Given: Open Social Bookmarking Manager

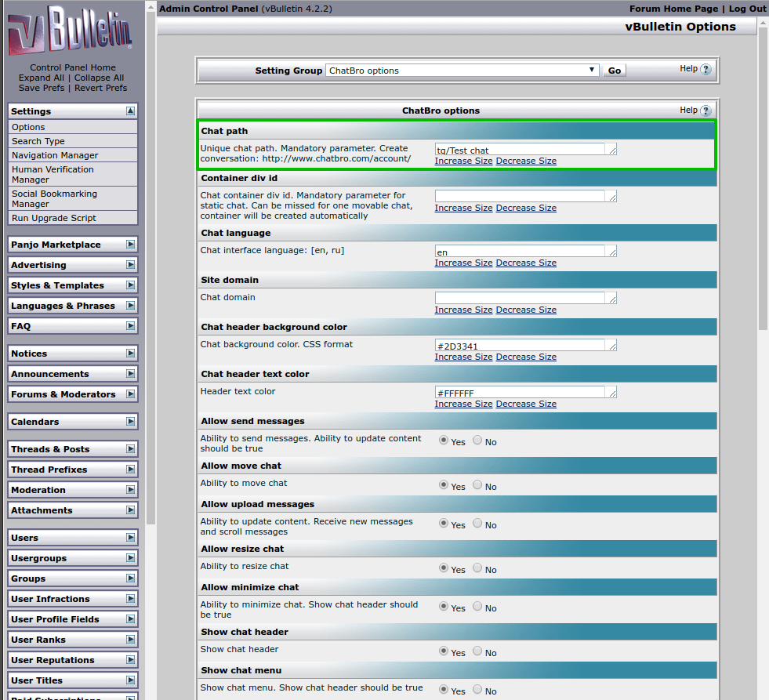Looking at the screenshot, I should pyautogui.click(x=73, y=198).
